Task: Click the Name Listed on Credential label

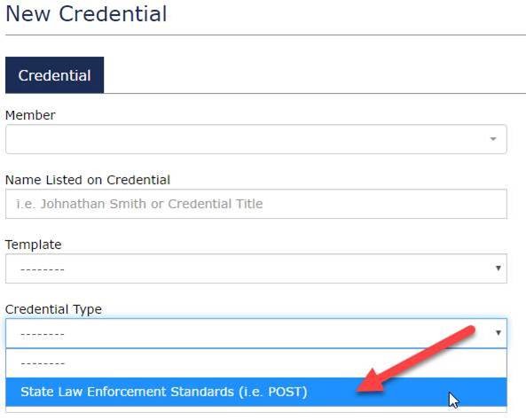Action: [x=88, y=180]
